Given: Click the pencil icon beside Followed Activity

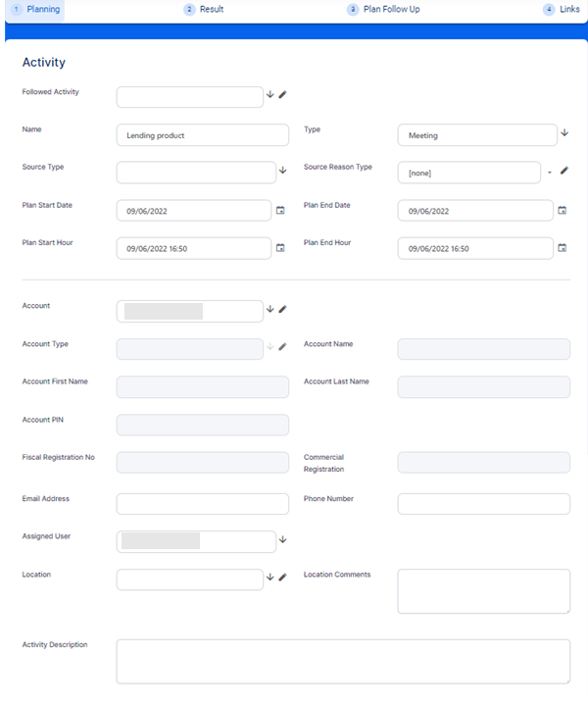Looking at the screenshot, I should pyautogui.click(x=283, y=95).
